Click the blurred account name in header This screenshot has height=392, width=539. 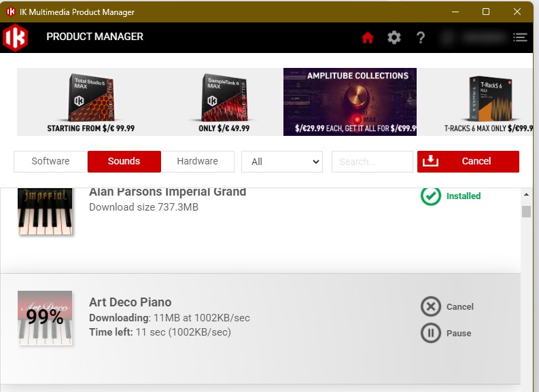coord(475,37)
